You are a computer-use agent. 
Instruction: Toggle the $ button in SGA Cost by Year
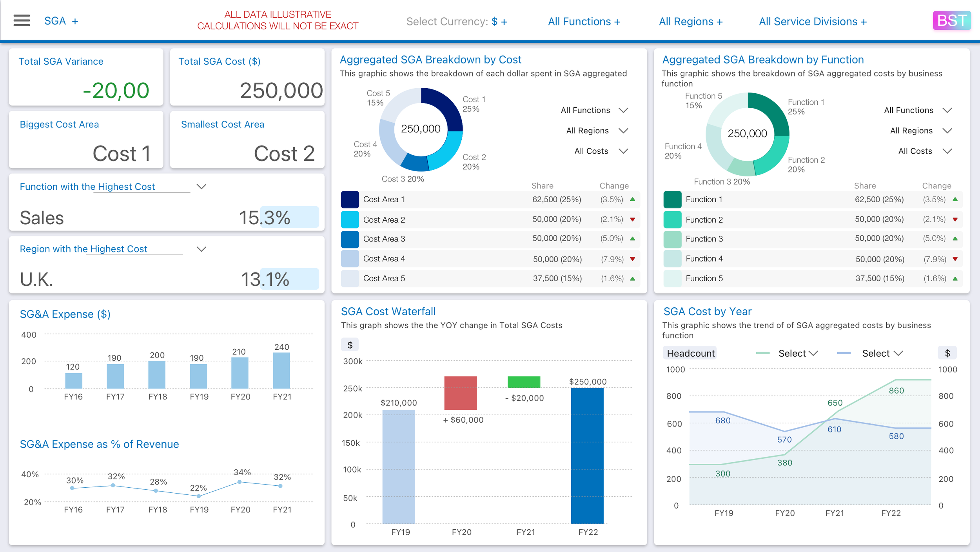point(947,353)
